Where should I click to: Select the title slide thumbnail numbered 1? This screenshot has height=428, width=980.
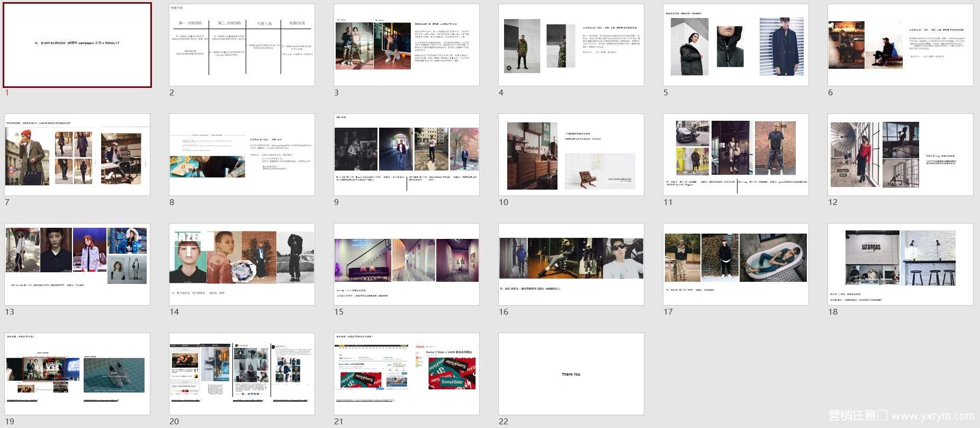(x=77, y=45)
